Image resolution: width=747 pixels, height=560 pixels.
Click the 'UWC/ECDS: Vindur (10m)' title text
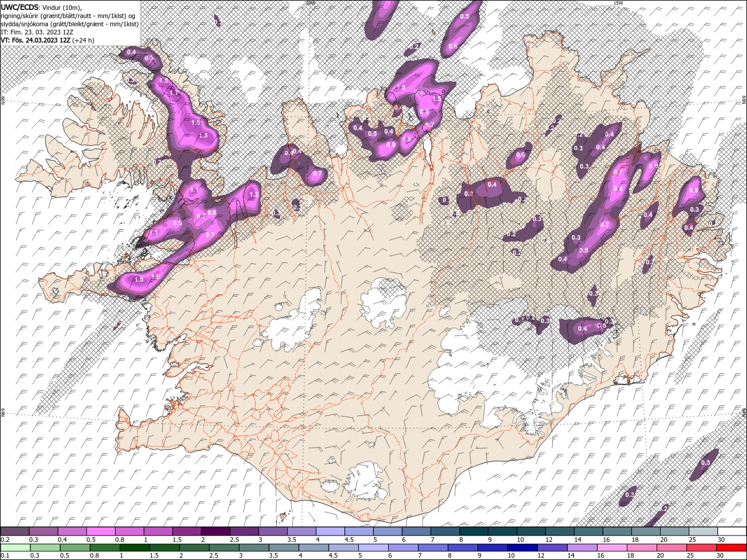point(41,7)
